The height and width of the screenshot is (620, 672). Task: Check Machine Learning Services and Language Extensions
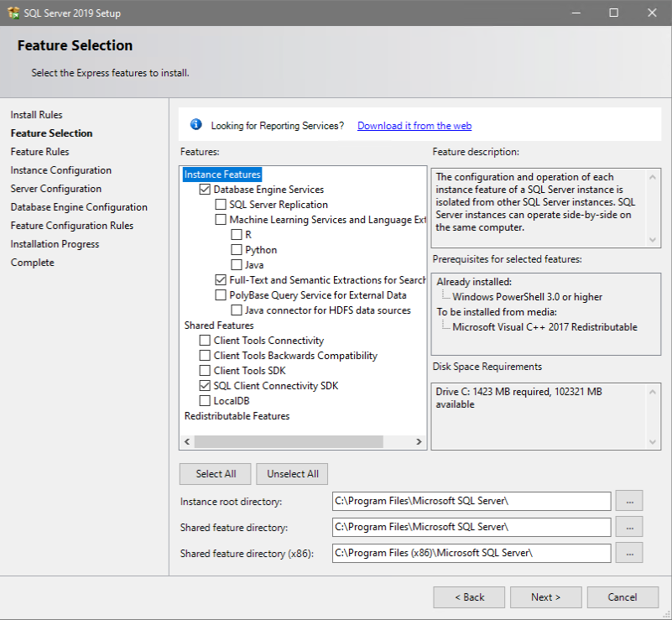pyautogui.click(x=221, y=220)
